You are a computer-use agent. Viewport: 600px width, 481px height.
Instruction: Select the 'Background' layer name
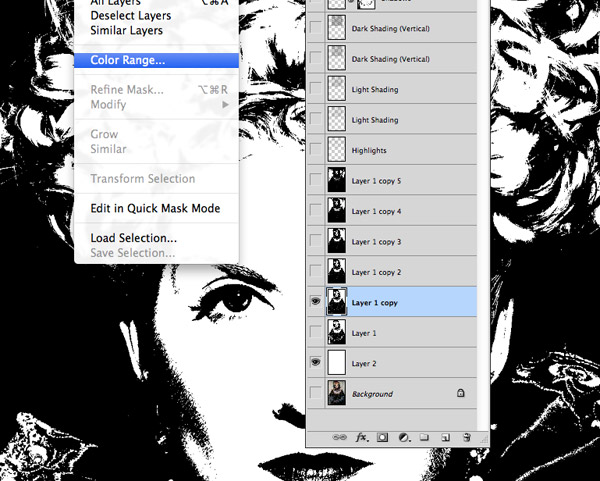(372, 394)
